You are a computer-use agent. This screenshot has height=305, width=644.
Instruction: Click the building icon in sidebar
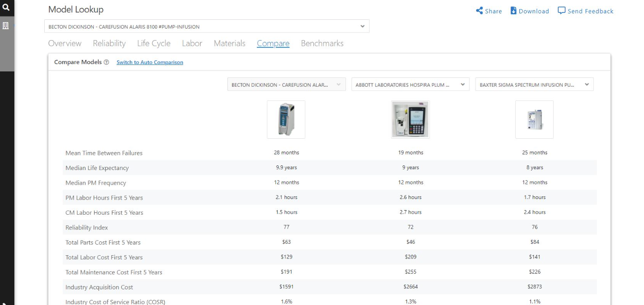(x=6, y=26)
